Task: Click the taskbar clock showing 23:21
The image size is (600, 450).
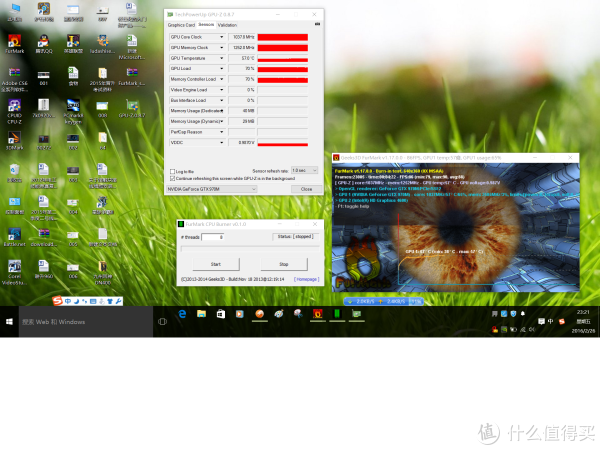Action: click(583, 312)
